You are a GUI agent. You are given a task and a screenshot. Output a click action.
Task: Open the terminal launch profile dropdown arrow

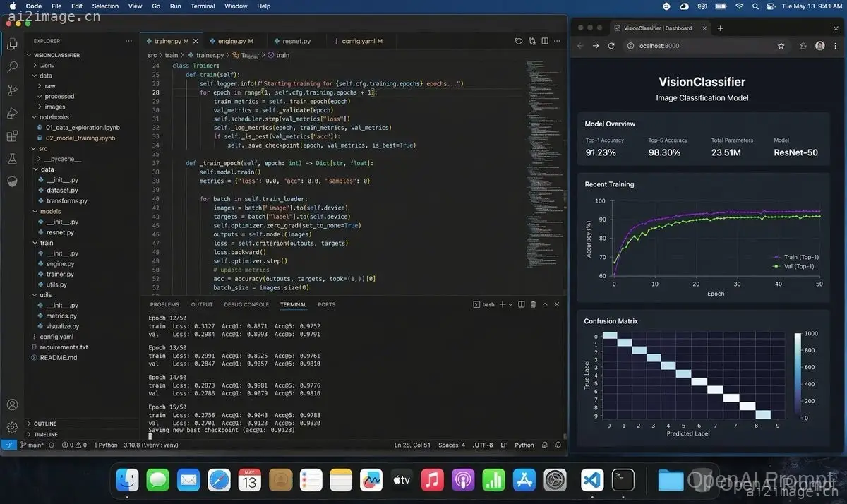click(x=511, y=304)
